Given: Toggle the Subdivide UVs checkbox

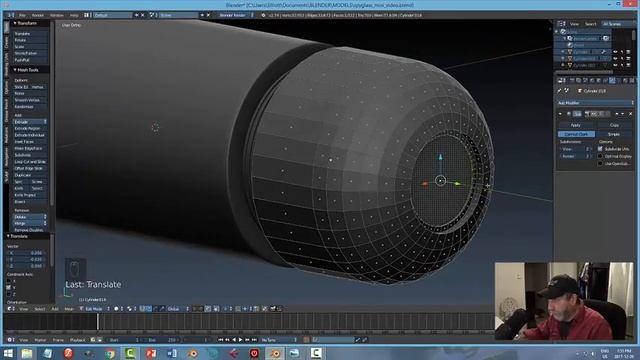Looking at the screenshot, I should 600,149.
